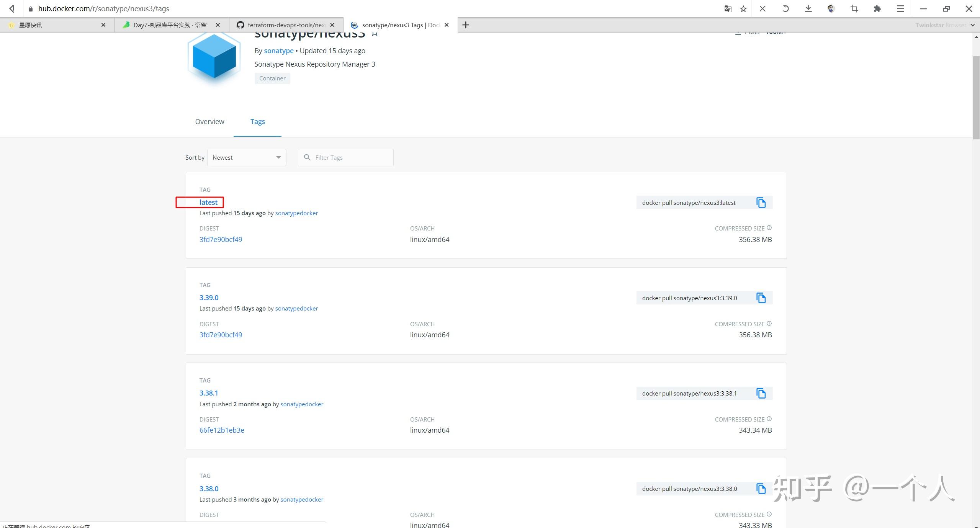
Task: Click the vertical page scrollbar thumb
Action: [x=976, y=98]
